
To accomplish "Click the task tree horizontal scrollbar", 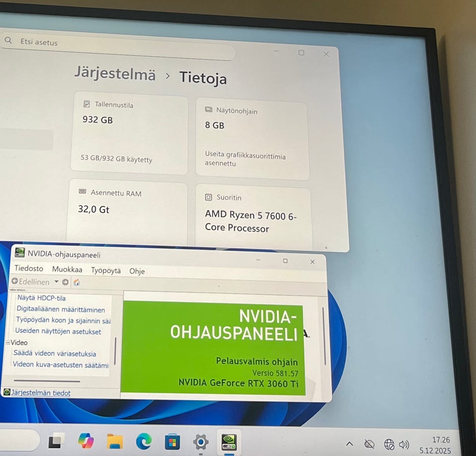I will point(47,381).
